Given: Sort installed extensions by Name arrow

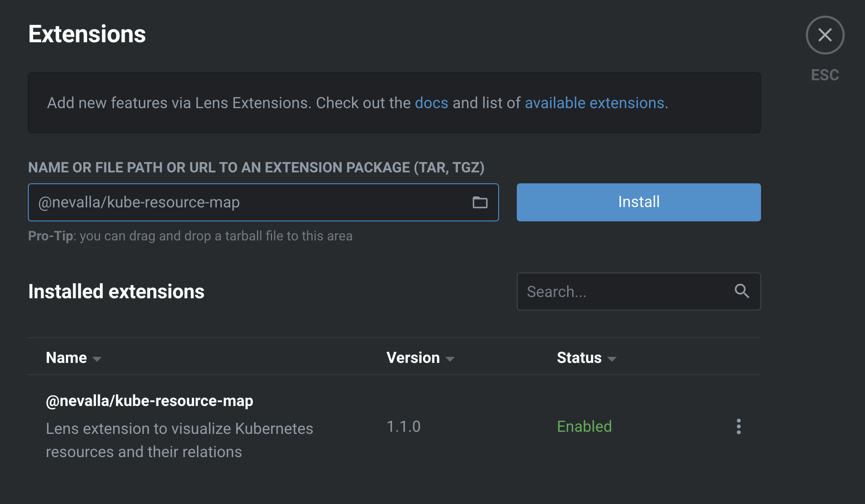Looking at the screenshot, I should coord(97,359).
